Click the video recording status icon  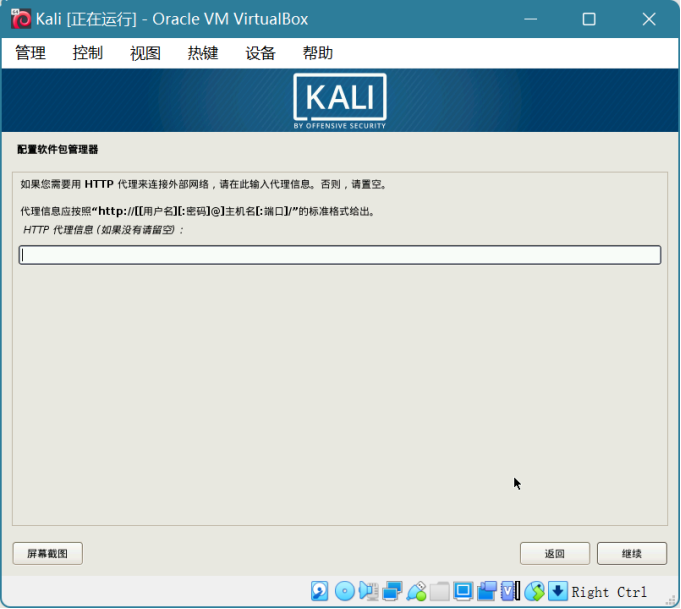[487, 591]
